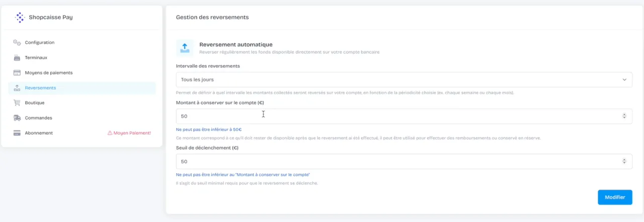The image size is (644, 222).
Task: Click the chevron arrow of Tous les jours
Action: (x=624, y=80)
